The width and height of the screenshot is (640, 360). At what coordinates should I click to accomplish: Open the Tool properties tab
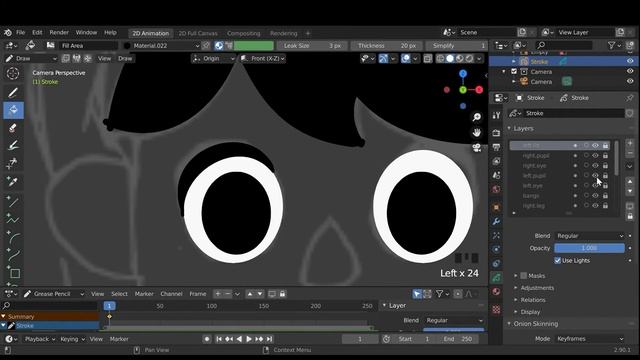(x=496, y=116)
